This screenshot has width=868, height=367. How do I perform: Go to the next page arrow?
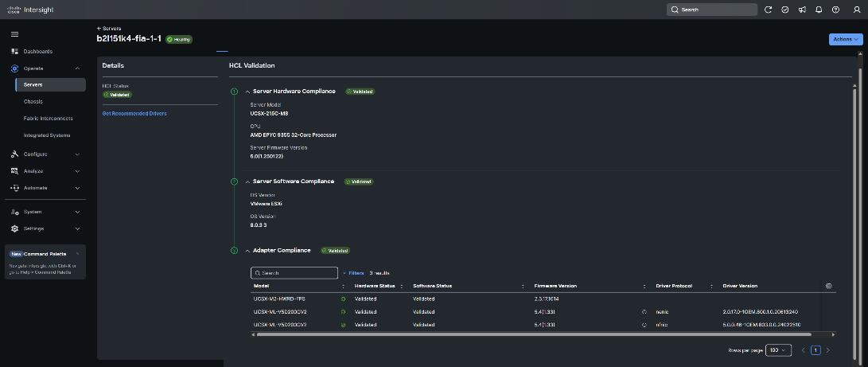coord(828,350)
